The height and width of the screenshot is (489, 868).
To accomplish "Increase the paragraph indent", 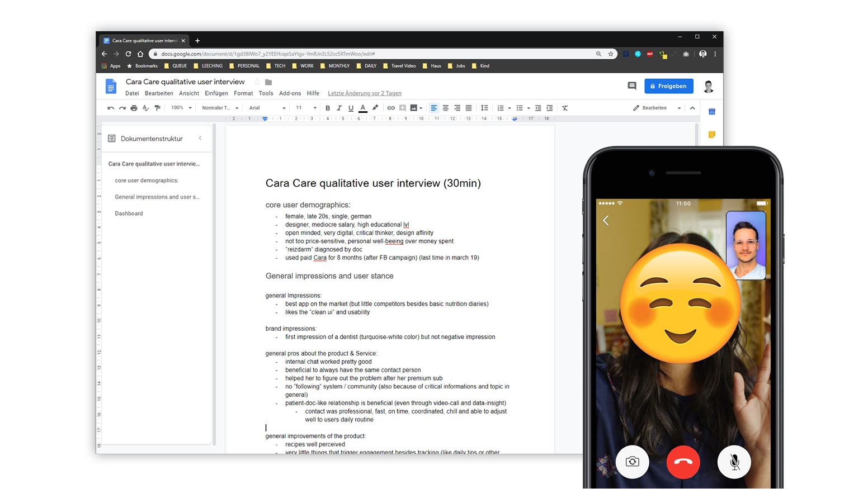I will click(550, 108).
